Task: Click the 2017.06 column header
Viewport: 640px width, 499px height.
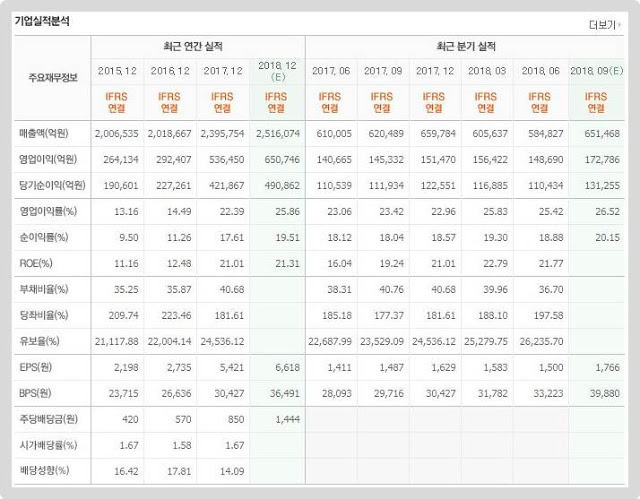Action: (331, 71)
